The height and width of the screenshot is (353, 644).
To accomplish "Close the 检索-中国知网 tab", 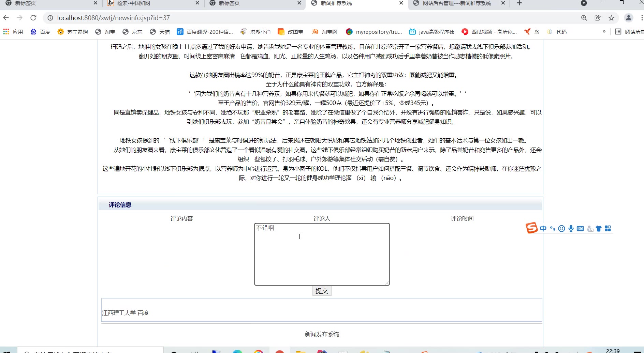I will [197, 3].
